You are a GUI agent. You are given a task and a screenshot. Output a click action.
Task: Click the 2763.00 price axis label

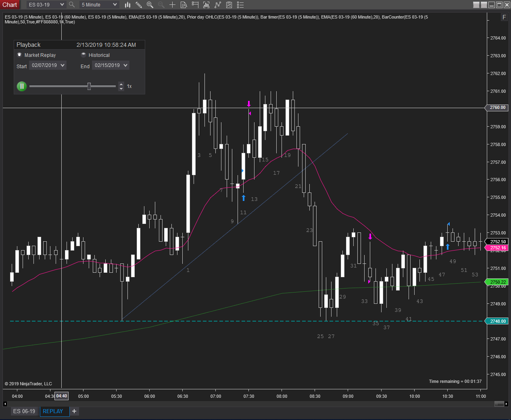pyautogui.click(x=498, y=56)
